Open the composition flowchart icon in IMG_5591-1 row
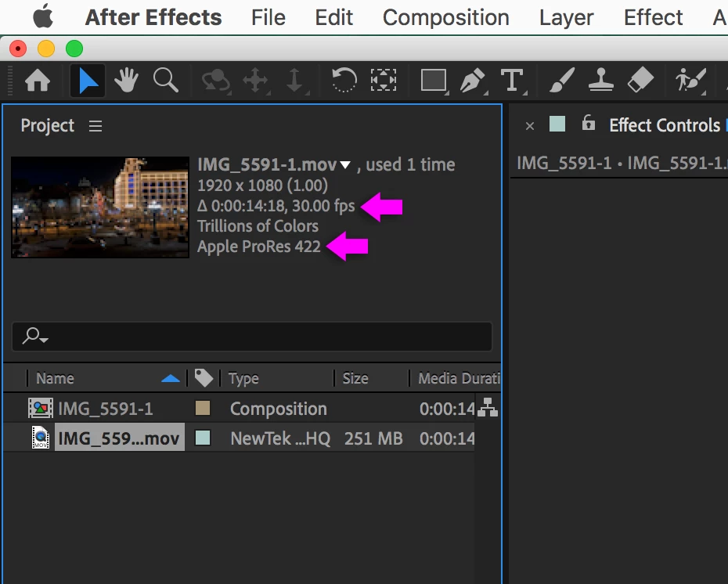 click(x=488, y=408)
